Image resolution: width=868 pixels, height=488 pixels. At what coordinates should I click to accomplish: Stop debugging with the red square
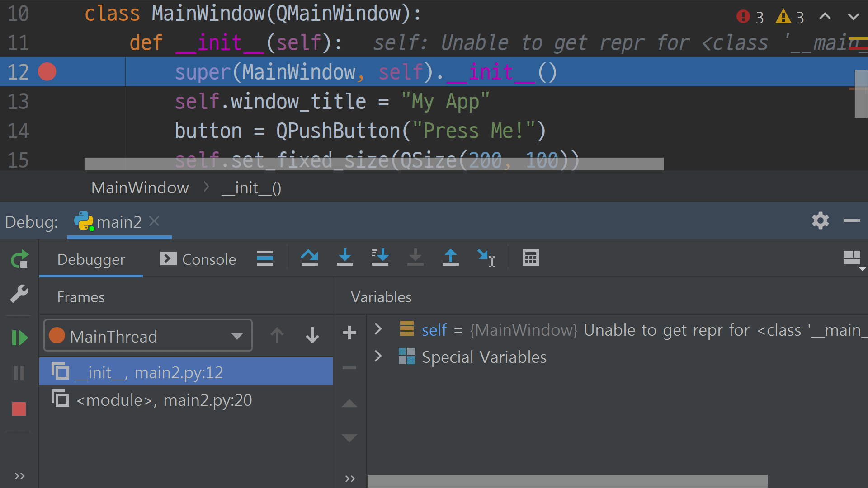coord(19,409)
